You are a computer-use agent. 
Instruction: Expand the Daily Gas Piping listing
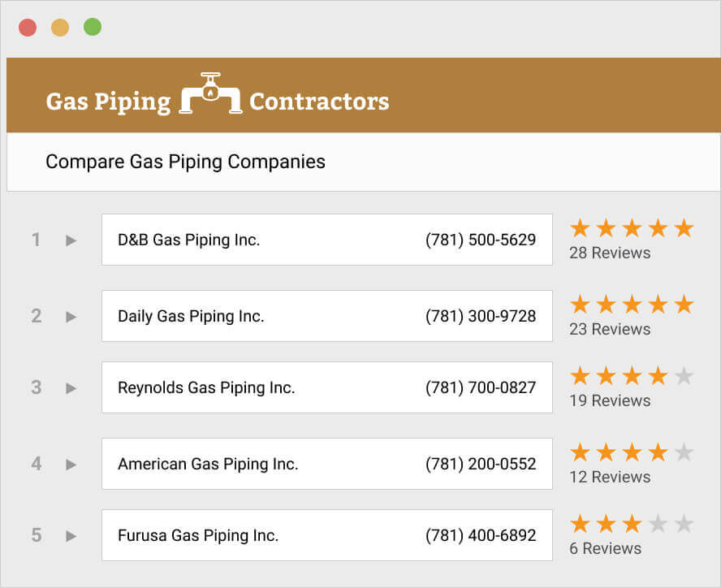71,316
